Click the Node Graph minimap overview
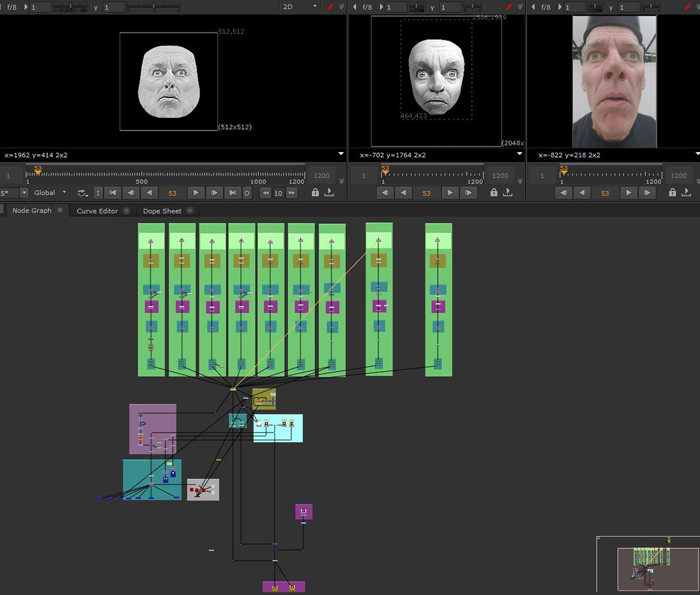The height and width of the screenshot is (595, 700). (647, 563)
